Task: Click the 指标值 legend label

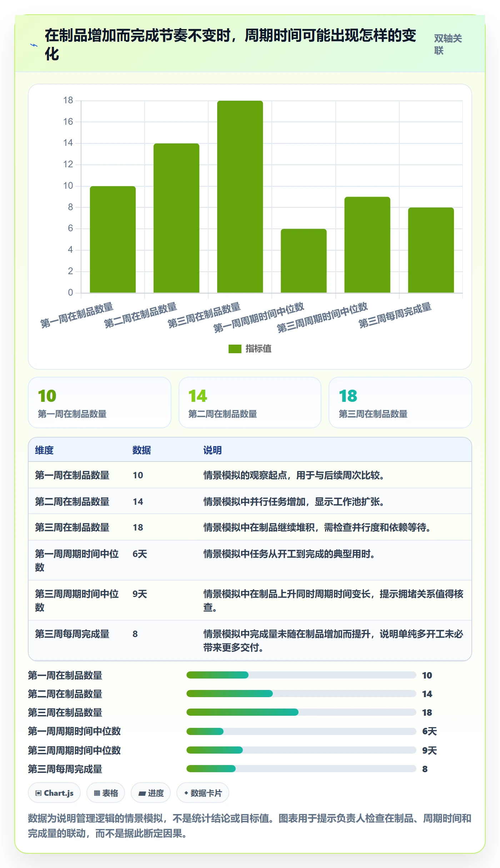Action: click(x=258, y=349)
